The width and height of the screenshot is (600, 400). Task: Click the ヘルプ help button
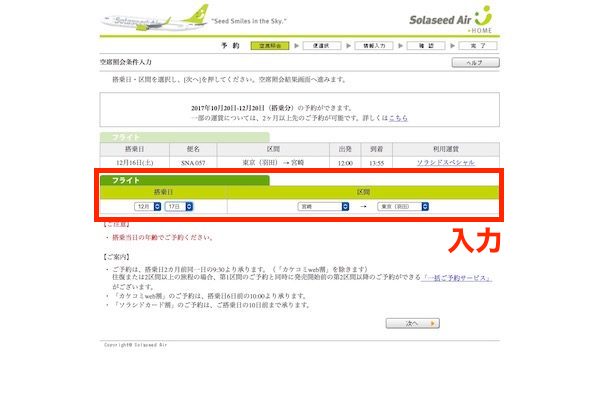click(475, 62)
